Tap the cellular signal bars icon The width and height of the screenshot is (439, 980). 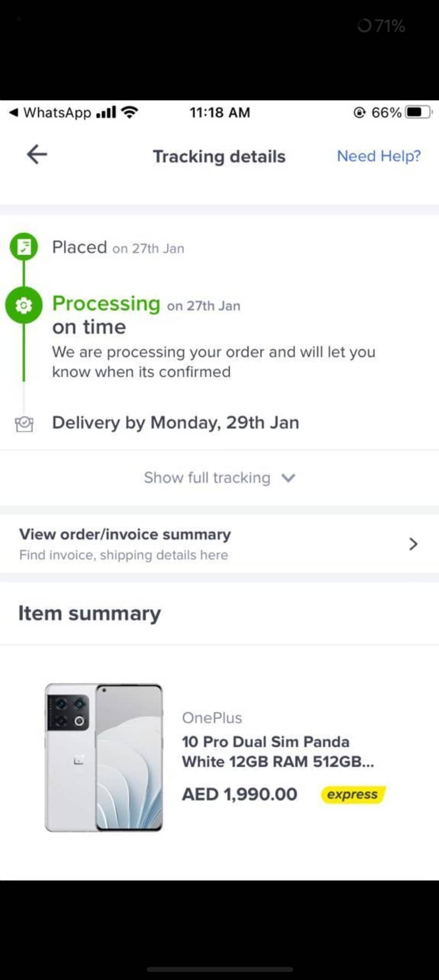point(106,113)
